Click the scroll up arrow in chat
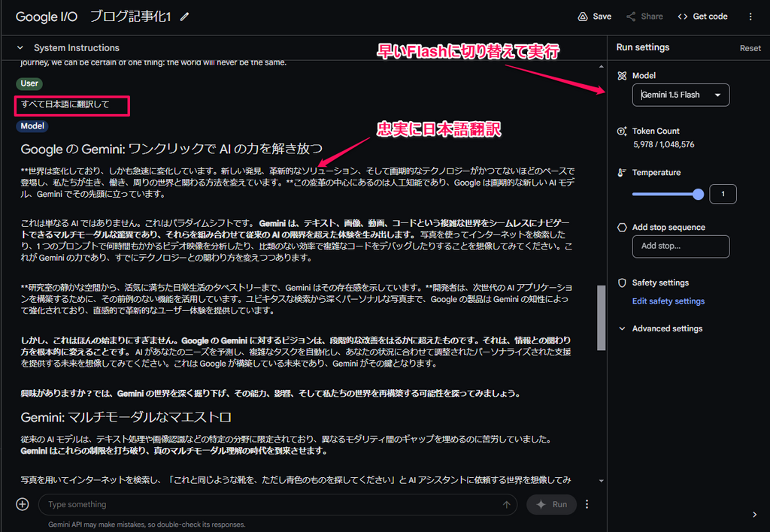 coord(601,66)
